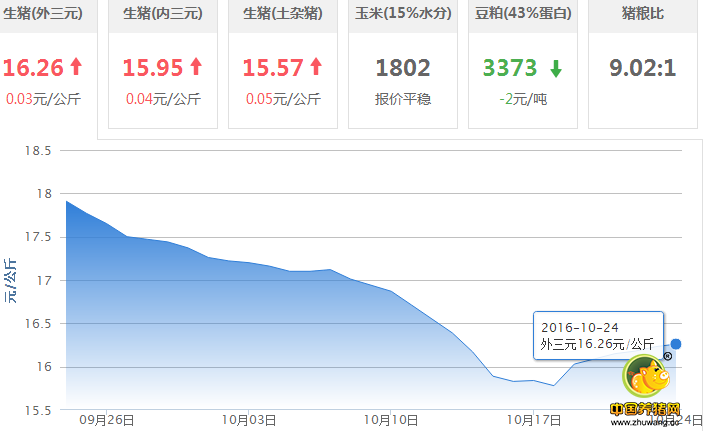Show the 玉米(15%水分) price tab
Viewport: 706px width, 431px height.
403,17
